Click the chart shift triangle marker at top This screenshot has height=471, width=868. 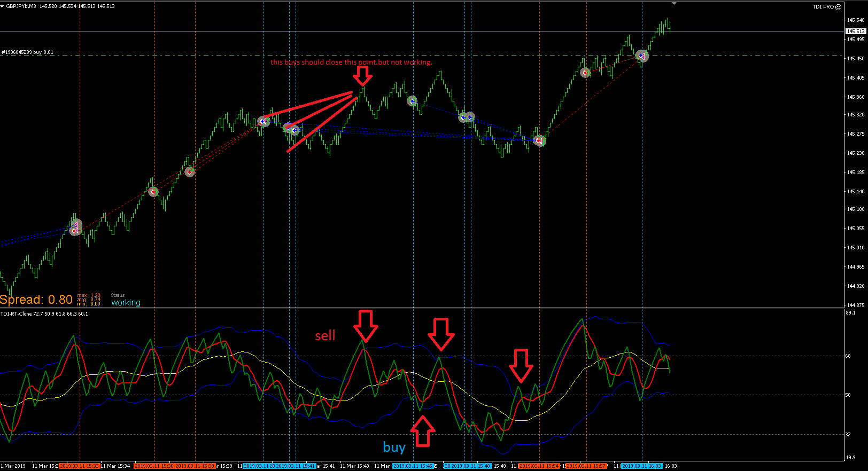point(675,3)
